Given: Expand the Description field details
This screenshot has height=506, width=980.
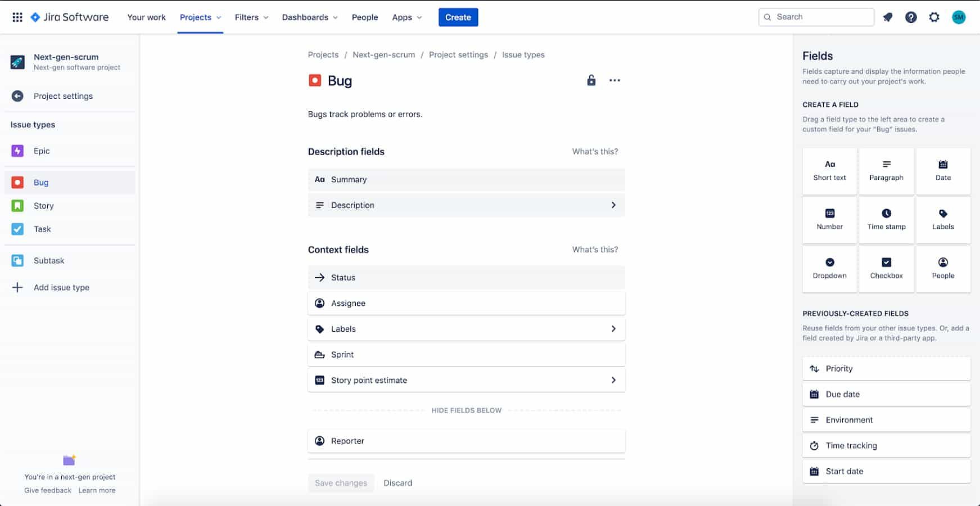Looking at the screenshot, I should click(613, 205).
